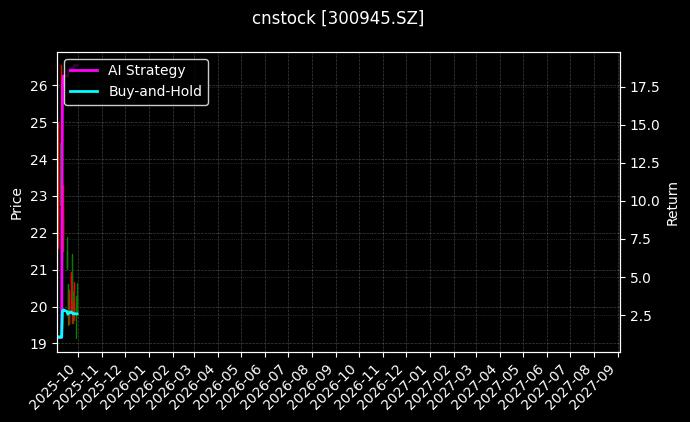Click the Return axis label
Screen dimensions: 690x422
click(x=672, y=203)
